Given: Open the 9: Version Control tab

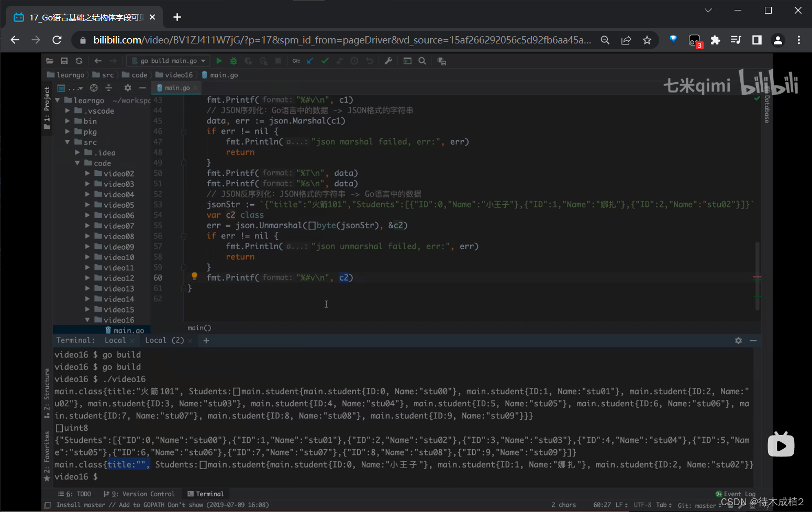Looking at the screenshot, I should (x=139, y=494).
